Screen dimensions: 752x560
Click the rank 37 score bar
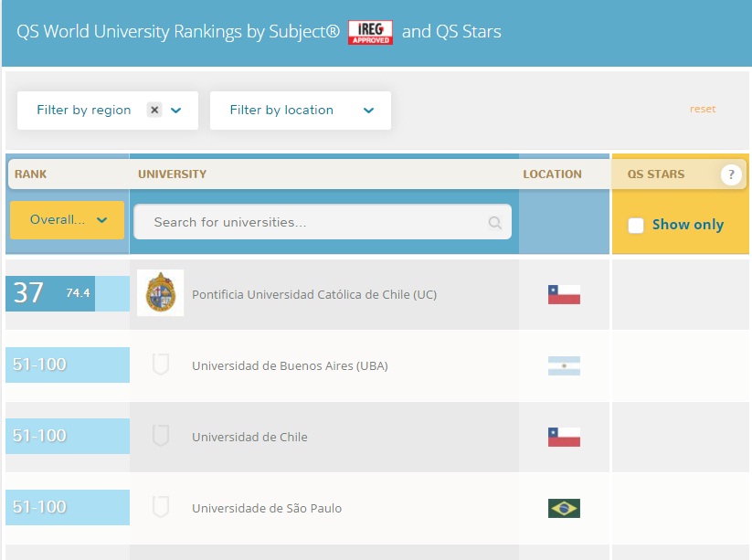[67, 293]
